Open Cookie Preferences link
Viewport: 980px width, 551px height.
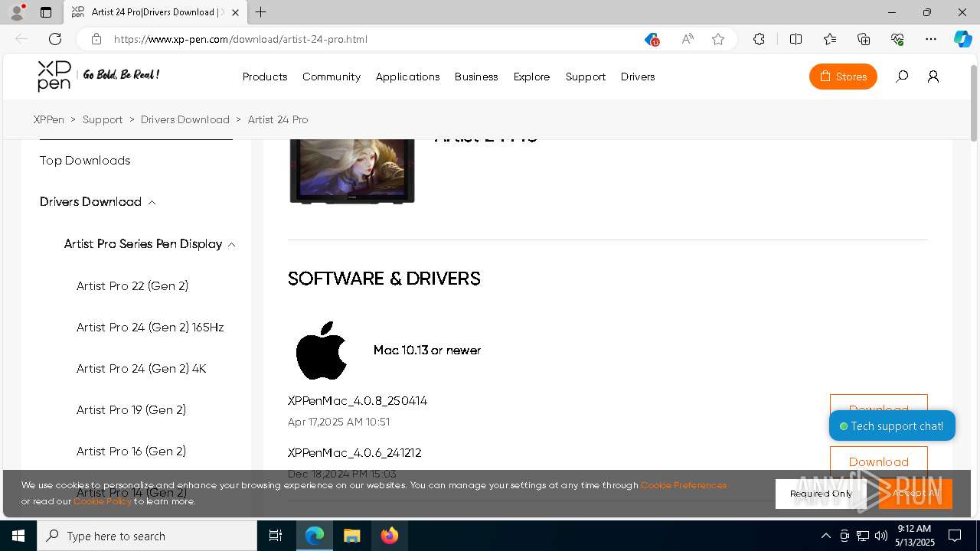point(684,485)
